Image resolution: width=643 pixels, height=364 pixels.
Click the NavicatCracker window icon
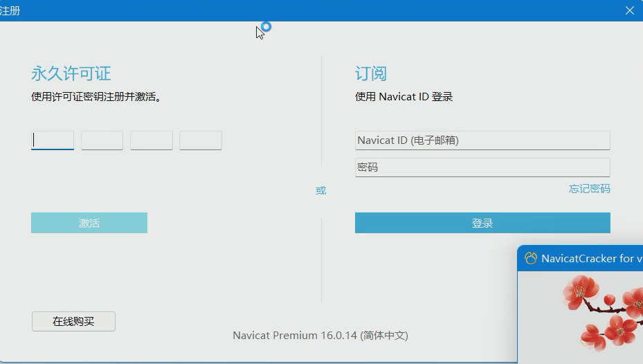click(x=531, y=258)
